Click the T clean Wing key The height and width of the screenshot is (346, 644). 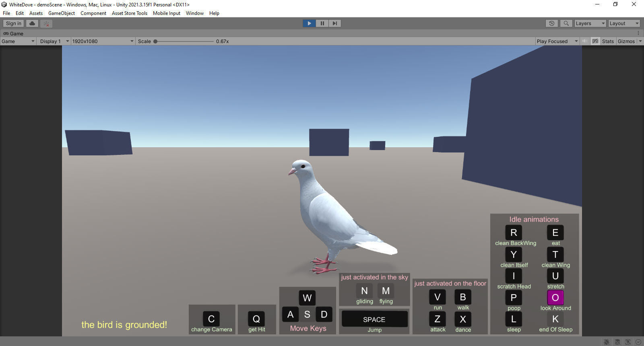[555, 254]
